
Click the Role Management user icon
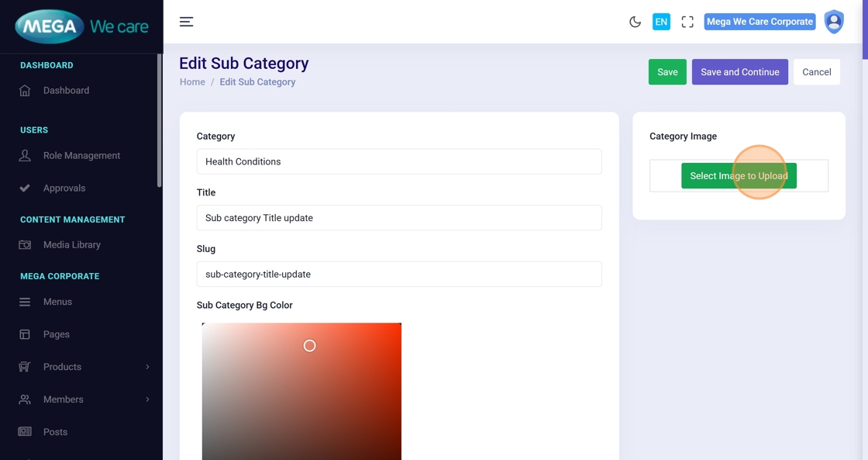25,156
